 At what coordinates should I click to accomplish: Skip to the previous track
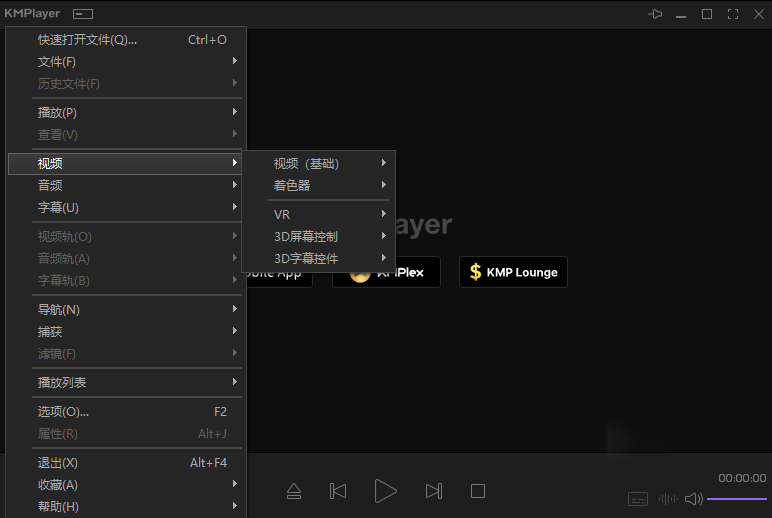[338, 491]
